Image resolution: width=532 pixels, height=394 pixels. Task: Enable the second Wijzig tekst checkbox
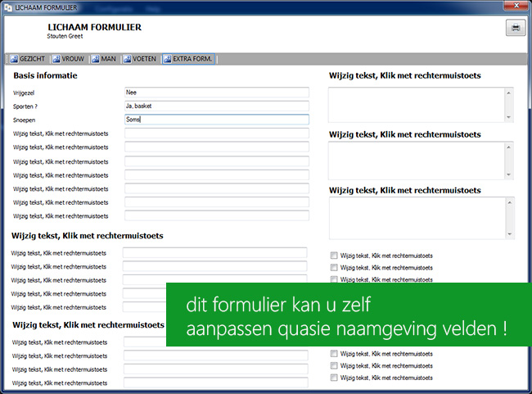[334, 268]
